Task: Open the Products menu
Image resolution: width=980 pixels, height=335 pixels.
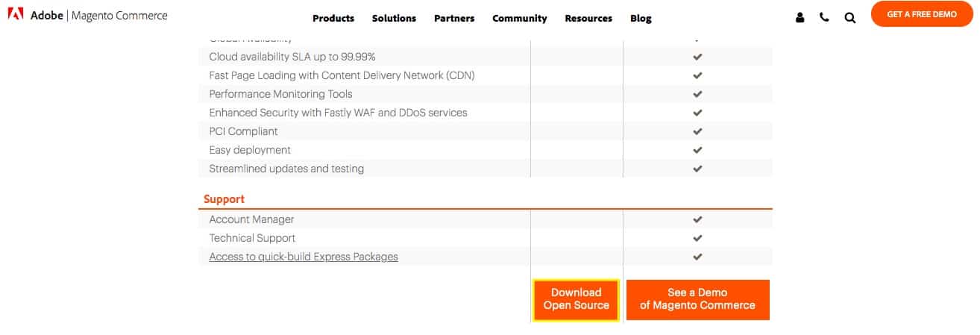Action: 333,18
